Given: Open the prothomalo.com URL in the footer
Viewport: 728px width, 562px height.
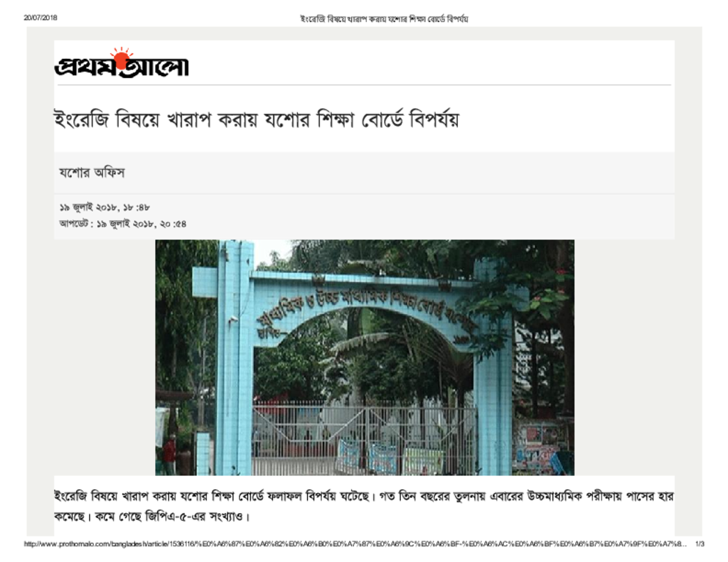Looking at the screenshot, I should (x=355, y=544).
